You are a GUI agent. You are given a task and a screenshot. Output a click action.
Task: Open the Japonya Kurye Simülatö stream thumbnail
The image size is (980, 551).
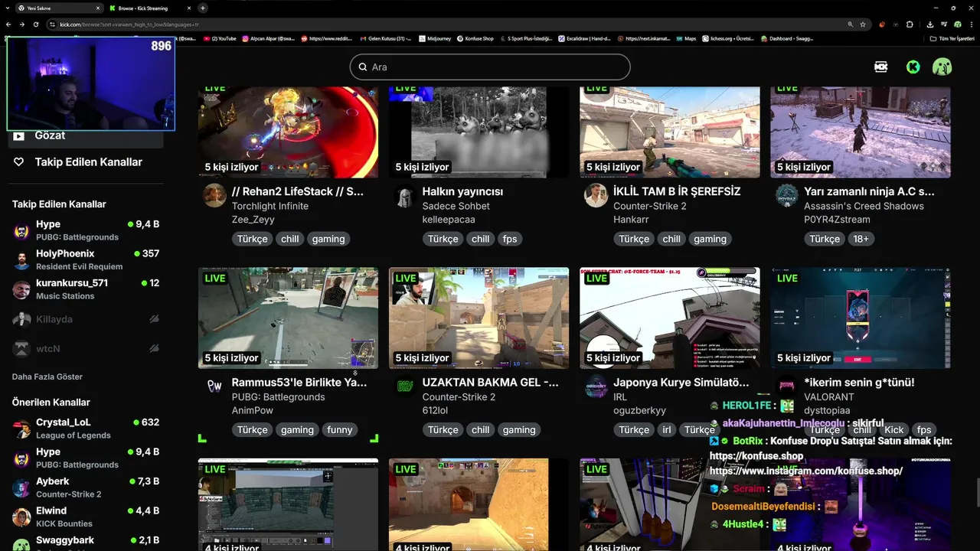coord(670,318)
